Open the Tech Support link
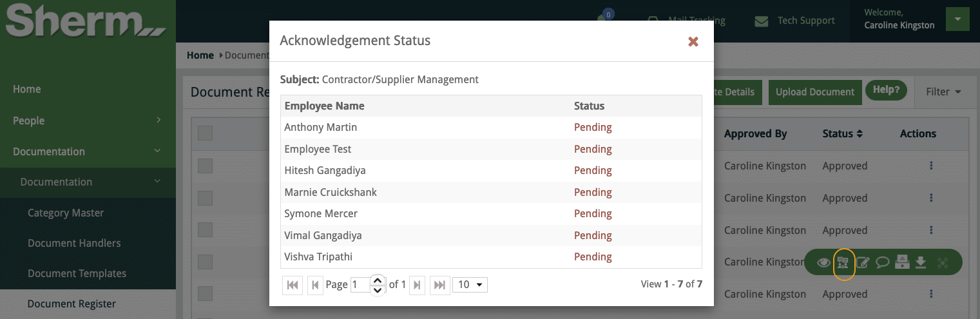Viewport: 980px width, 319px height. tap(806, 21)
